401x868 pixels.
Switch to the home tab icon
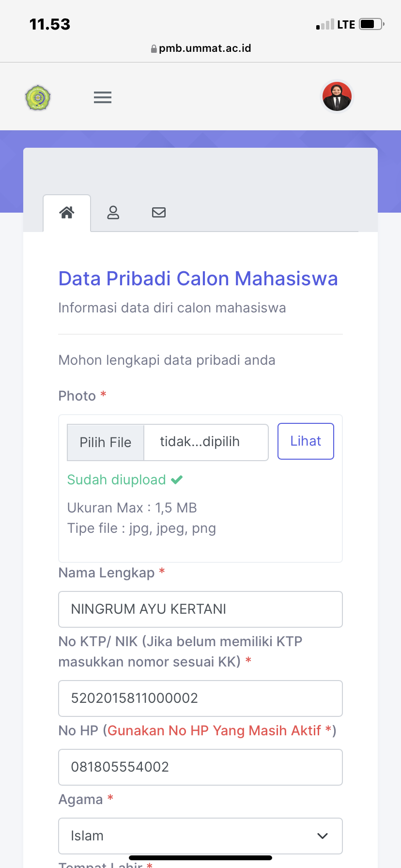pyautogui.click(x=67, y=213)
